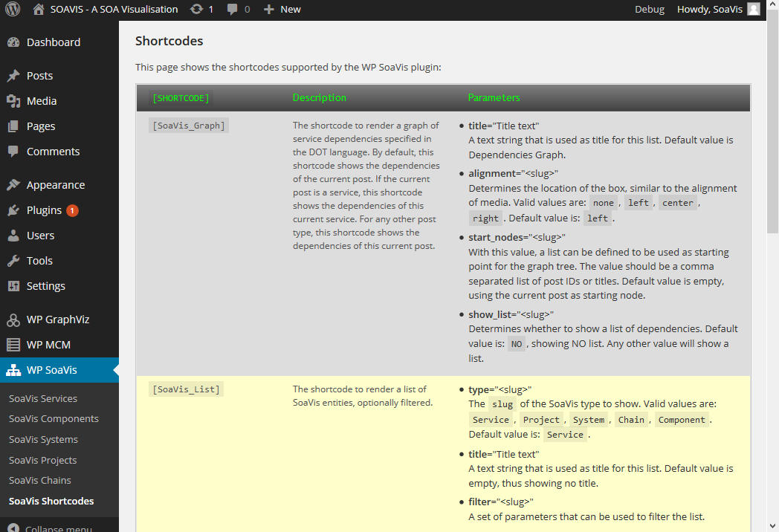Viewport: 779px width, 532px height.
Task: Open the Appearance menu
Action: [x=56, y=185]
